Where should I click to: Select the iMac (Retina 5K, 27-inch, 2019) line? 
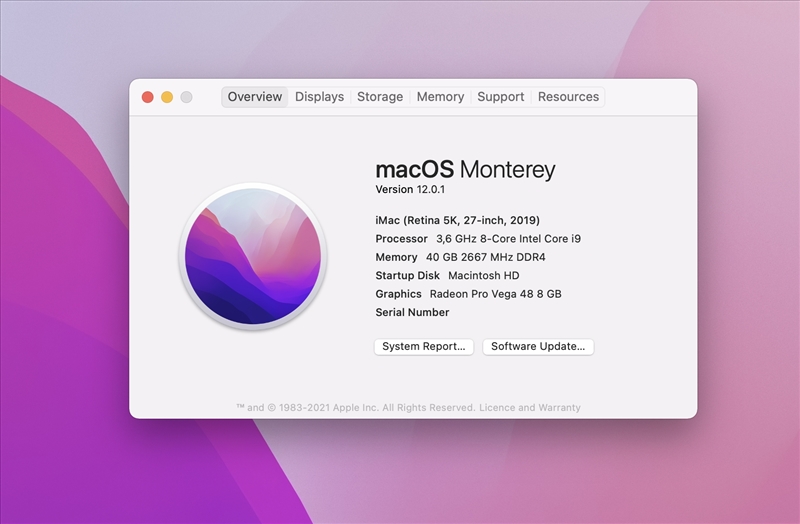[458, 220]
